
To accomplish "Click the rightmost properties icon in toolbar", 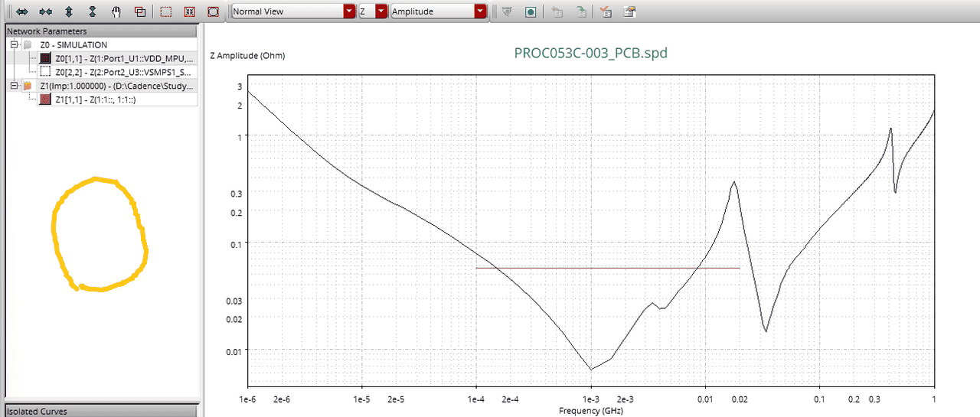I will [629, 11].
